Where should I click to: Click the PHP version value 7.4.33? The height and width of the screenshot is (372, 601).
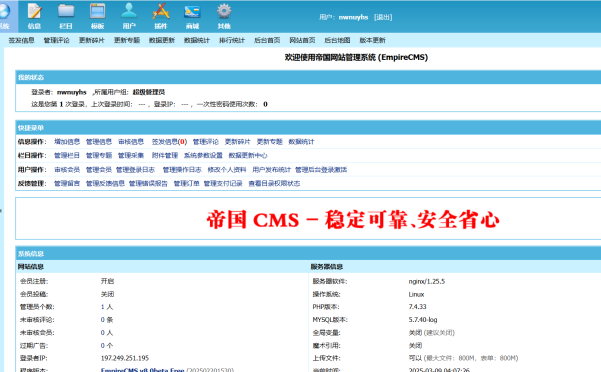pyautogui.click(x=417, y=307)
